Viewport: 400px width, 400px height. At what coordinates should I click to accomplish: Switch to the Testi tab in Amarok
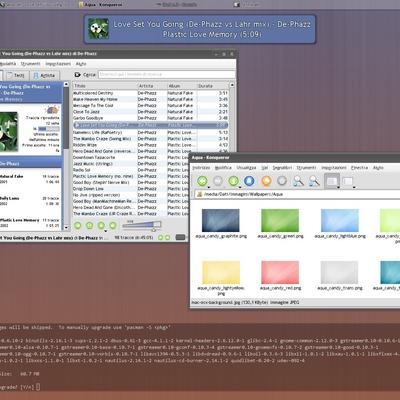(16, 75)
